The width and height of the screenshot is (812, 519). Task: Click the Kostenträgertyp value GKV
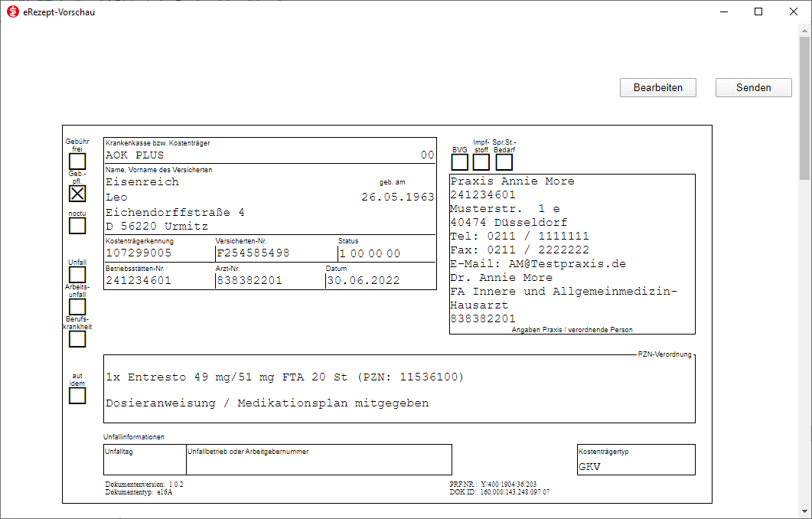(589, 467)
